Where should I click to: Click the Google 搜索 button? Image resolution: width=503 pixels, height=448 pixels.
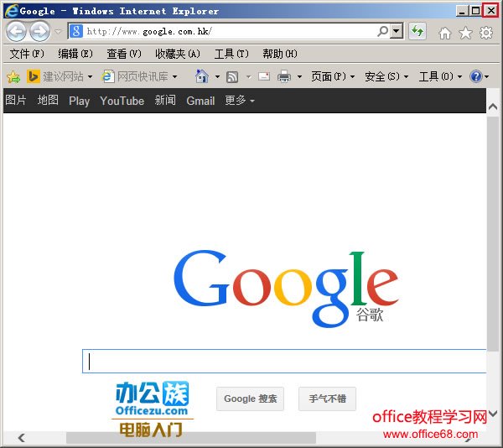(x=250, y=399)
